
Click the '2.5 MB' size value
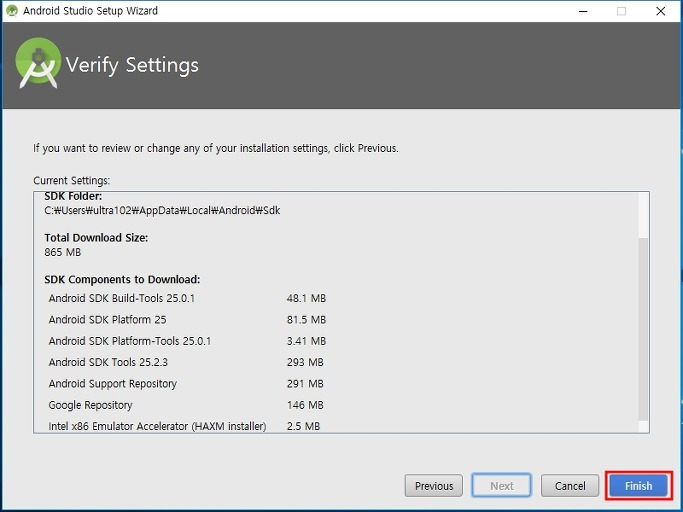coord(303,426)
